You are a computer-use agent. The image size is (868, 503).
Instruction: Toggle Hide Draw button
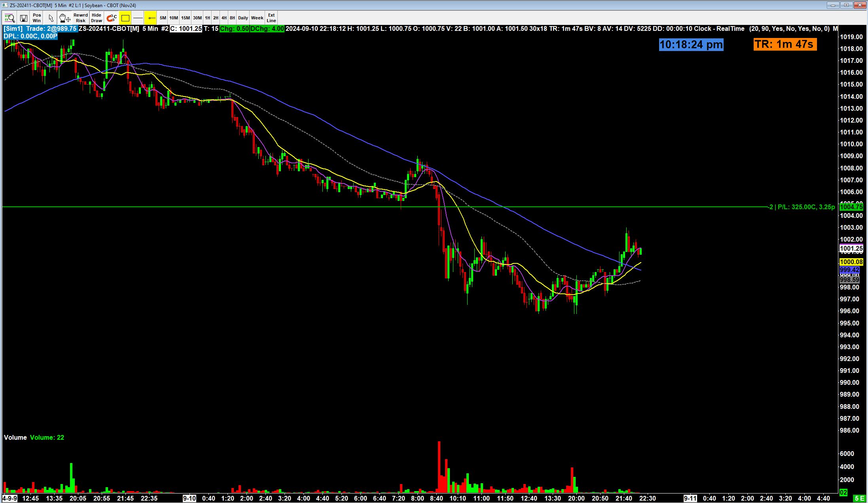tap(97, 18)
